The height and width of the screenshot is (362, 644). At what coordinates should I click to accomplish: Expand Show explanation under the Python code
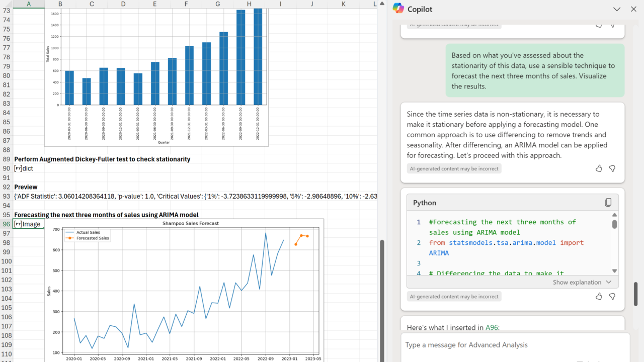tap(582, 283)
